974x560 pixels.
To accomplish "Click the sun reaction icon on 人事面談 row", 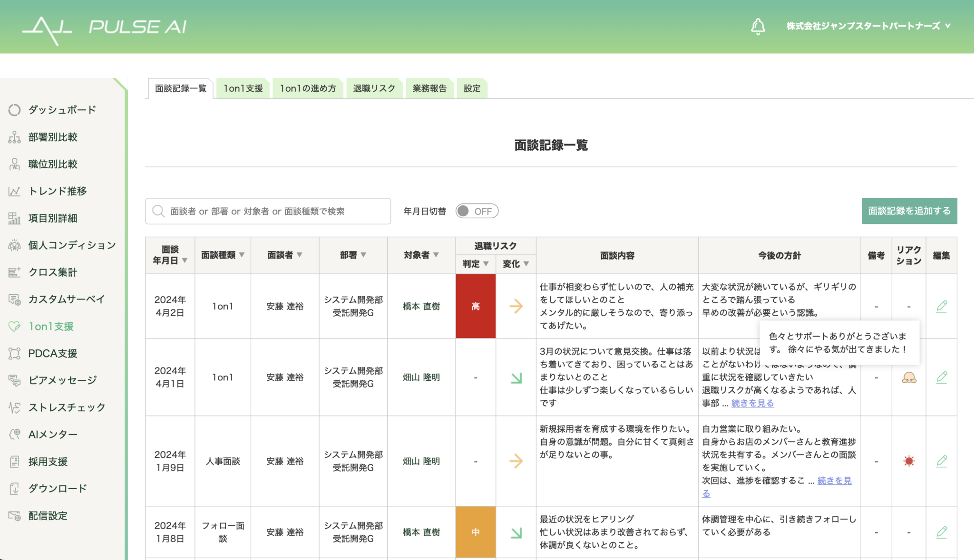I will pos(908,461).
